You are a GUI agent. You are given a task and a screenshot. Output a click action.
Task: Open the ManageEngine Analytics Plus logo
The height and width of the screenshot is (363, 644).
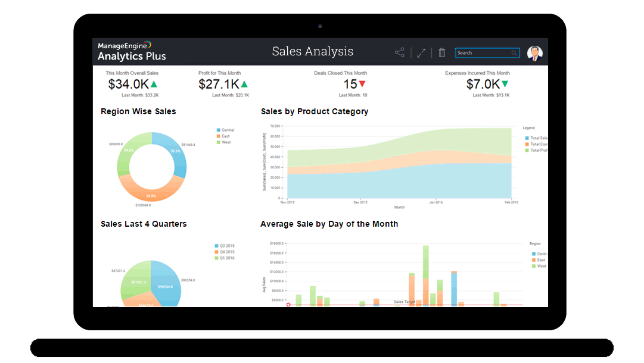point(131,51)
